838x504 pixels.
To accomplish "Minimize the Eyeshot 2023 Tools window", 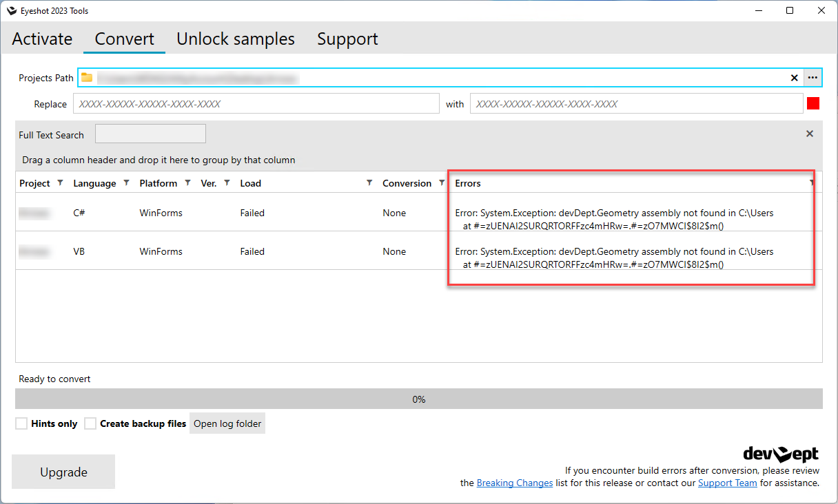I will (x=758, y=10).
